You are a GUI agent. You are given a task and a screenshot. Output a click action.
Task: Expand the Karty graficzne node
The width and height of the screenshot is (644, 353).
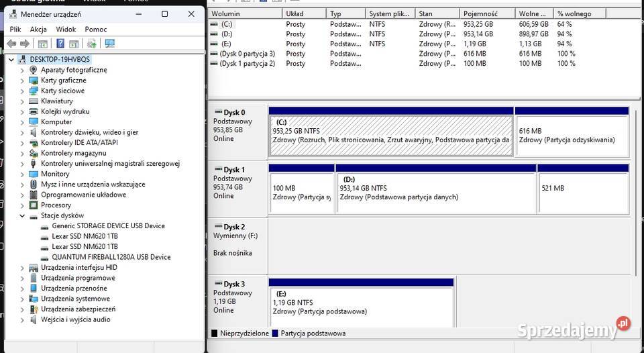(22, 81)
